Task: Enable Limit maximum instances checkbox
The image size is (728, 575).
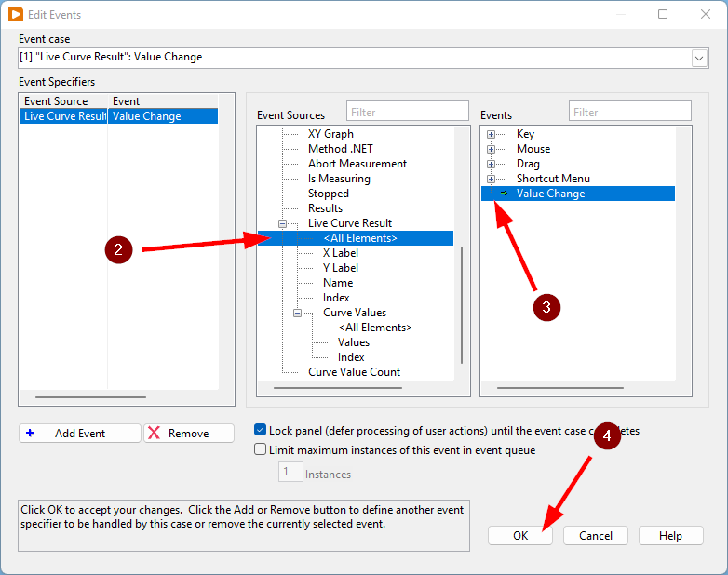Action: coord(261,450)
